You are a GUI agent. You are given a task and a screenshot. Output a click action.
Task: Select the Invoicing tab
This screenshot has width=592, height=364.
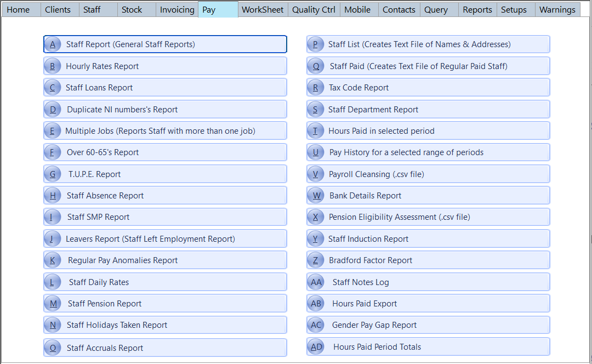click(x=176, y=9)
